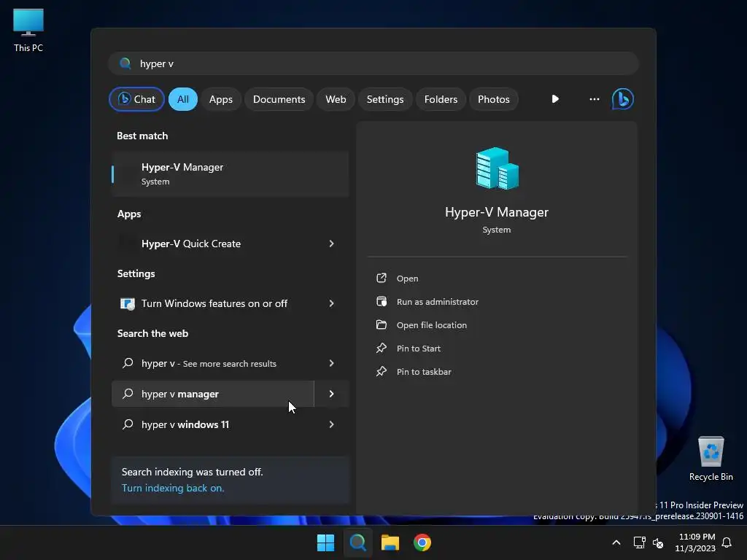This screenshot has width=747, height=560.
Task: Select Hyper-V Manager best match result
Action: (x=230, y=174)
